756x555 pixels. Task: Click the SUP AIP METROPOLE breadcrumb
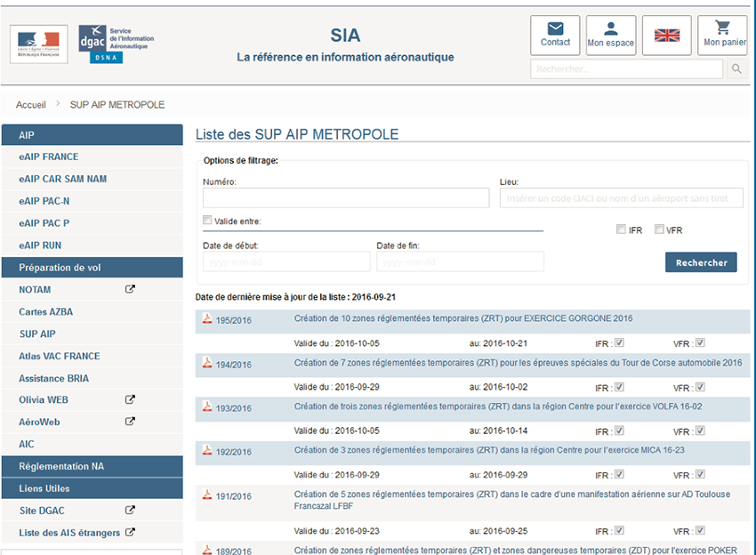[117, 105]
